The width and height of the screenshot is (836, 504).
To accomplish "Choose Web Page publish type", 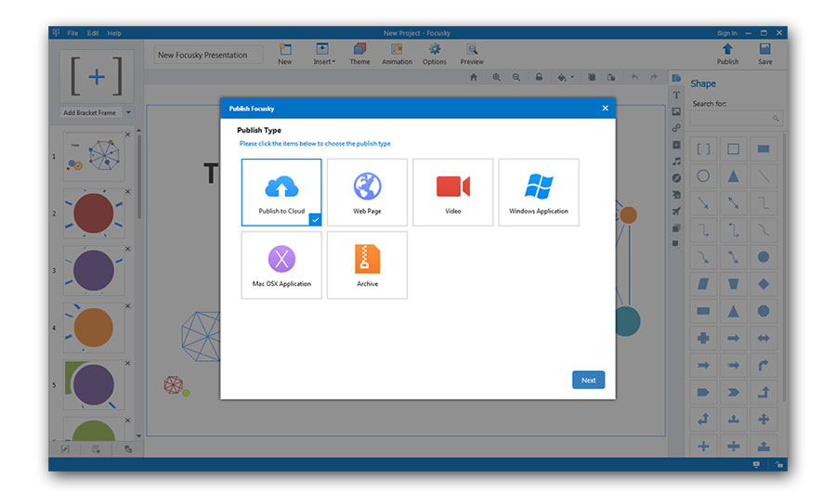I will point(367,192).
